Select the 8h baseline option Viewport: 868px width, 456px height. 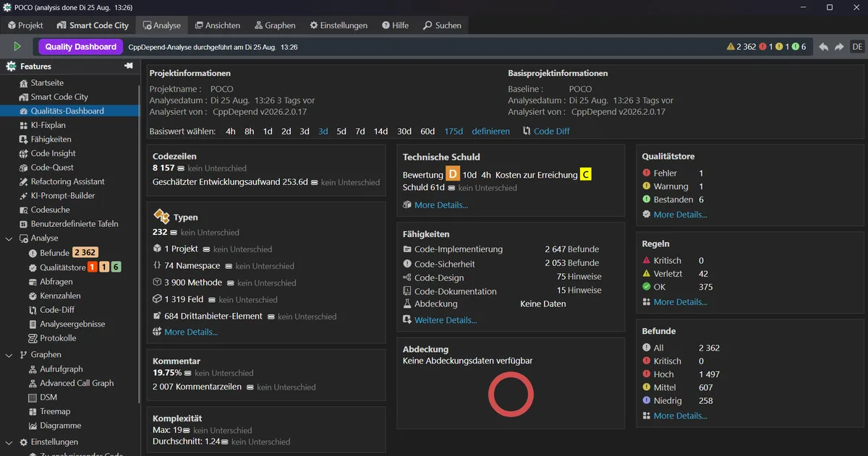(249, 132)
